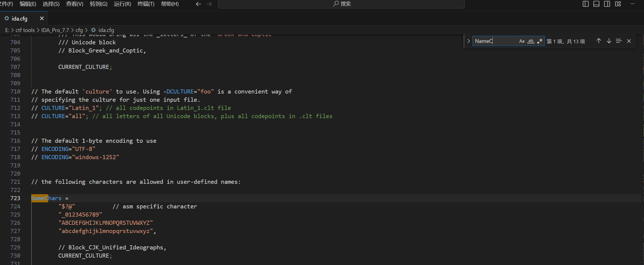The image size is (644, 265).
Task: Toggle the secondary sidebar layout icon
Action: point(607,4)
